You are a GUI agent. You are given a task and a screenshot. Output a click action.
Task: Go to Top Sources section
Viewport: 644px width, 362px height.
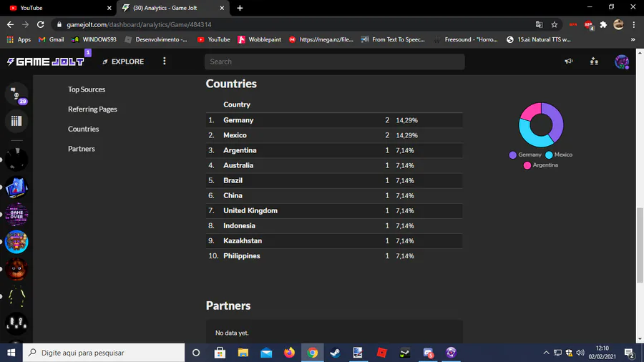(x=87, y=89)
